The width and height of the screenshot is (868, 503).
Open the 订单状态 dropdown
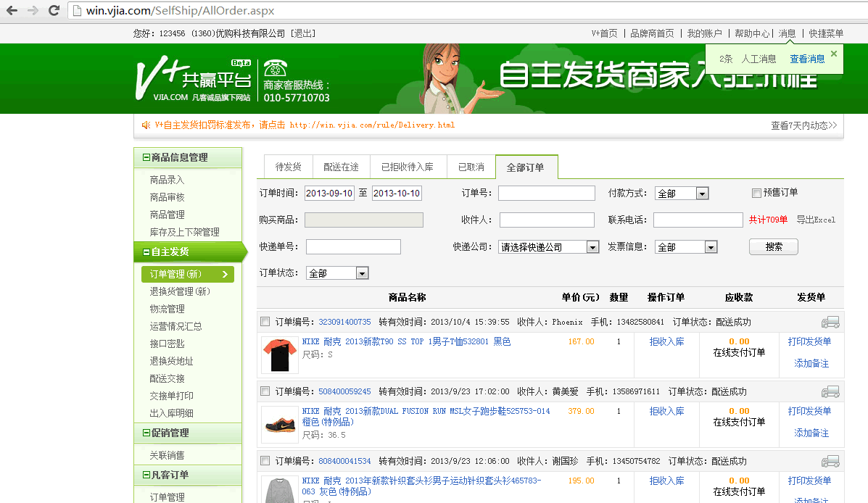(x=337, y=273)
